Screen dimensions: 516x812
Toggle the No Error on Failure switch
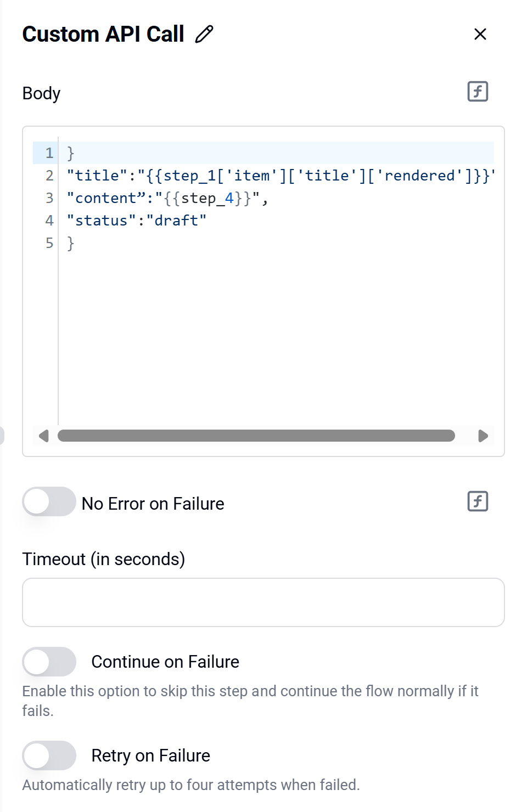[49, 501]
